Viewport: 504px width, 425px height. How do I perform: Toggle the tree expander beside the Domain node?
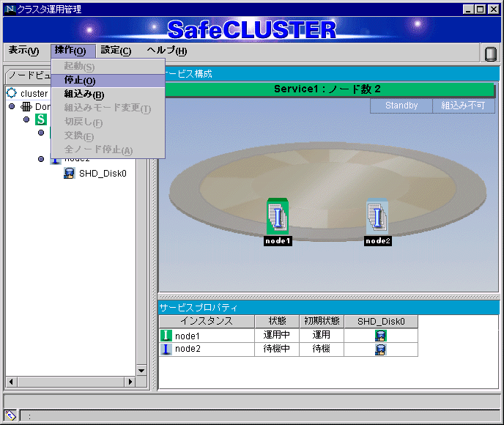(12, 107)
